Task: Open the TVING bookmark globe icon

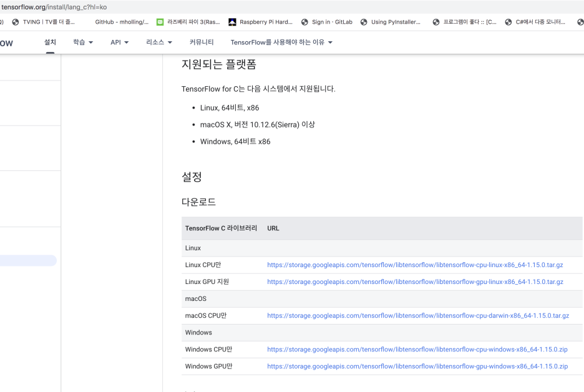Action: pos(15,22)
